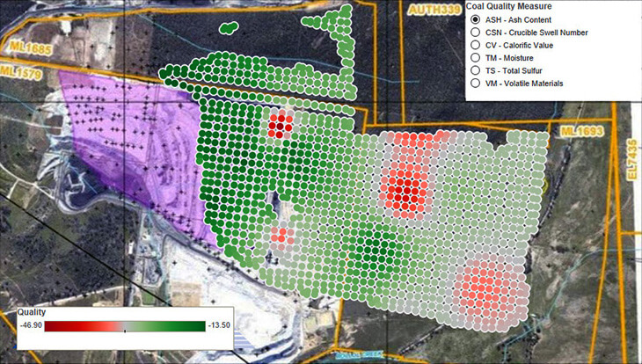
Task: Enable VM - Volatile Materials measure
Action: [x=475, y=84]
